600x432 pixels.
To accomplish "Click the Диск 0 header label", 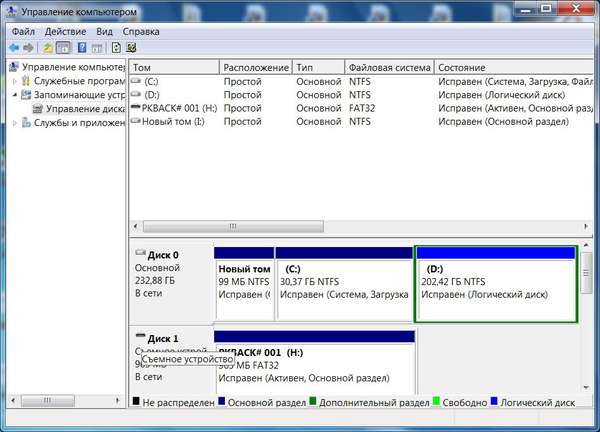I will coord(163,255).
